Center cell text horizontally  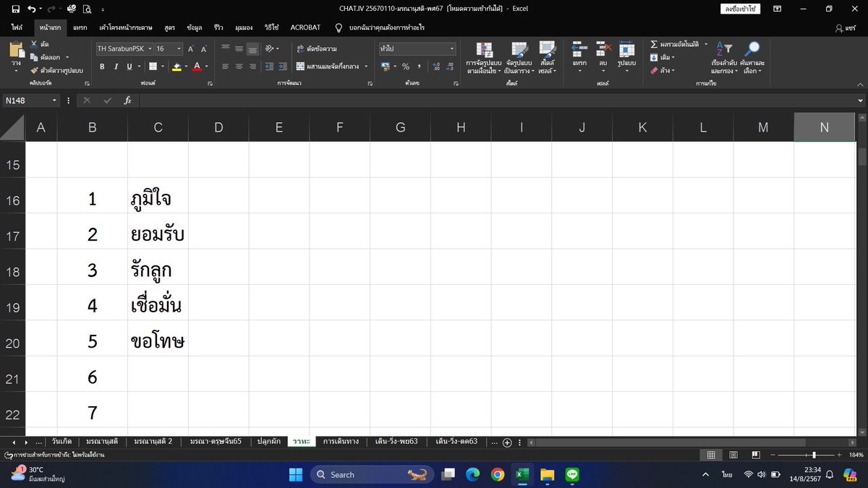tap(239, 67)
